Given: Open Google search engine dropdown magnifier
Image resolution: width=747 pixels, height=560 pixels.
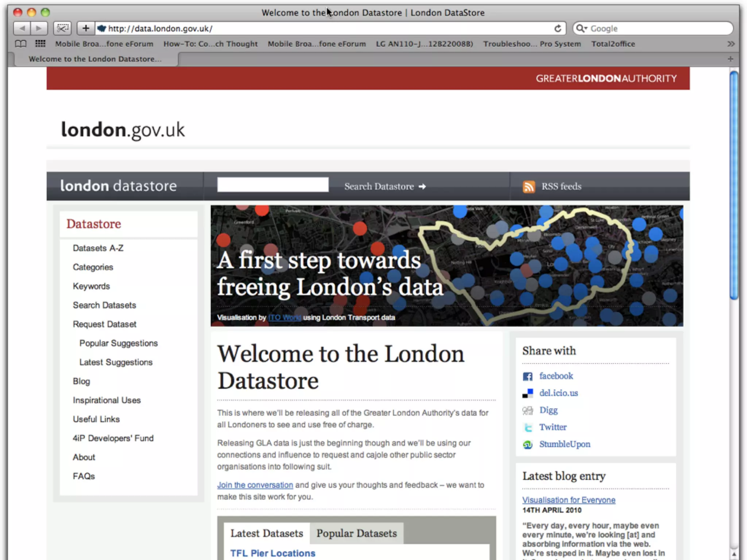Looking at the screenshot, I should point(581,28).
